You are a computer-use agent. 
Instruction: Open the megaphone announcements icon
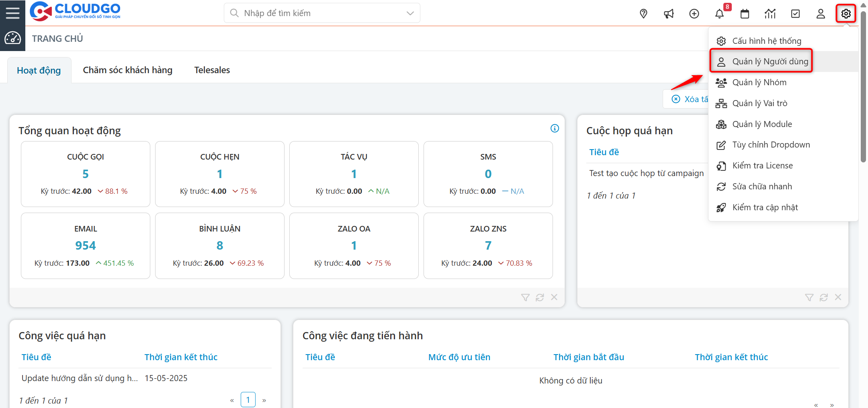click(x=669, y=14)
